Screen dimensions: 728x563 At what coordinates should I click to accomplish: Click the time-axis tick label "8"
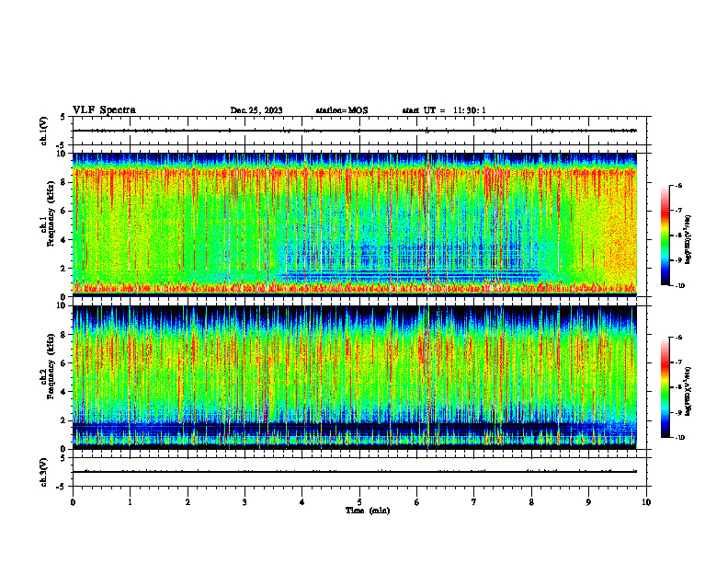point(531,502)
